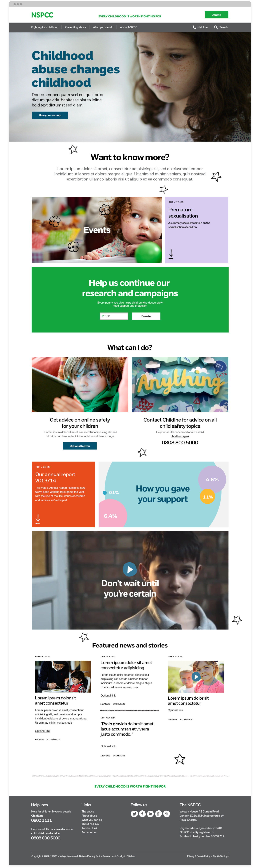Open the Events image tile

click(x=97, y=230)
